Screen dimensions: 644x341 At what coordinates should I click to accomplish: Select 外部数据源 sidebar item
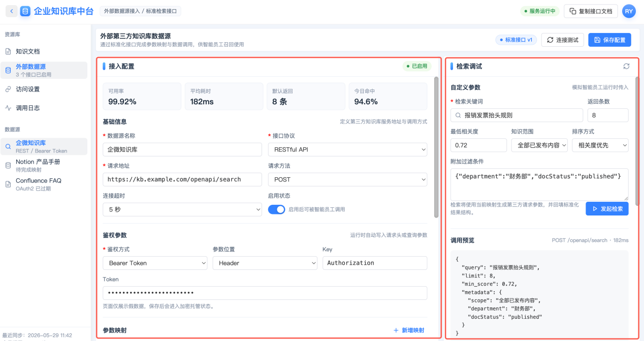[x=44, y=70]
